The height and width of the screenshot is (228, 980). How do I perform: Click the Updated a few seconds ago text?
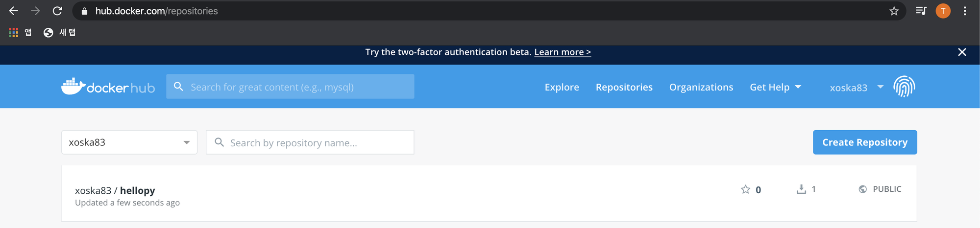pyautogui.click(x=127, y=203)
